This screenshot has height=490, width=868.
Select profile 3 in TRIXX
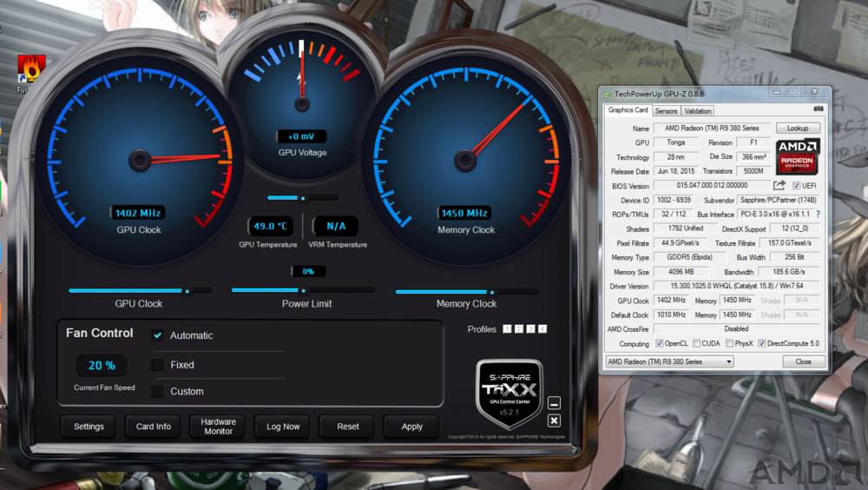point(530,329)
